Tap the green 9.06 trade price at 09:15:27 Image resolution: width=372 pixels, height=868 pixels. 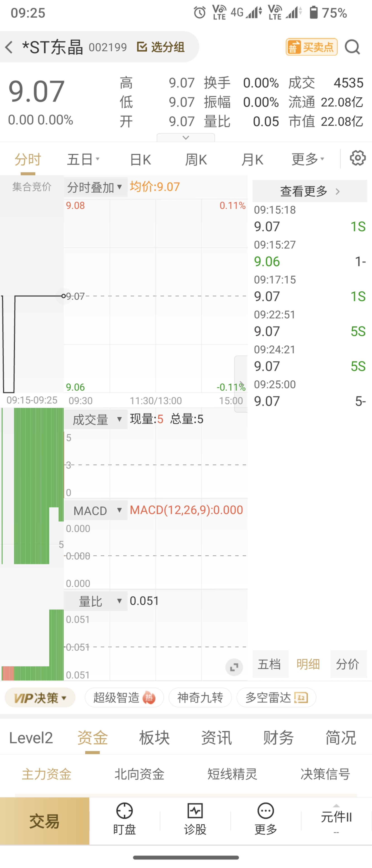267,262
